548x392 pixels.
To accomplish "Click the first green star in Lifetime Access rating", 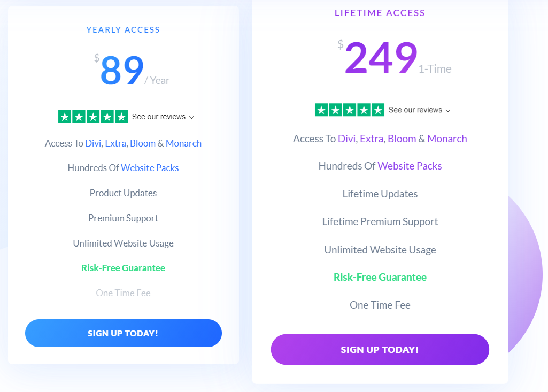I will coord(321,110).
